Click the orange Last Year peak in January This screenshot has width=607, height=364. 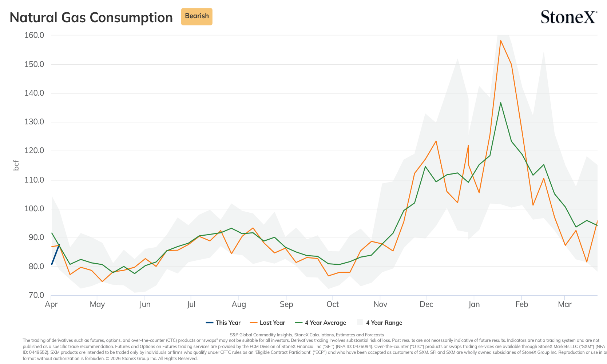click(501, 40)
